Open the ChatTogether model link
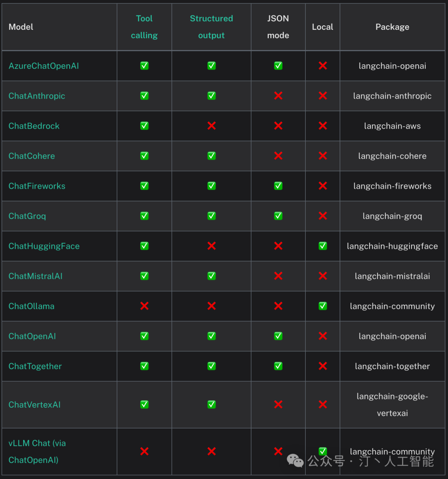448x479 pixels. click(35, 366)
